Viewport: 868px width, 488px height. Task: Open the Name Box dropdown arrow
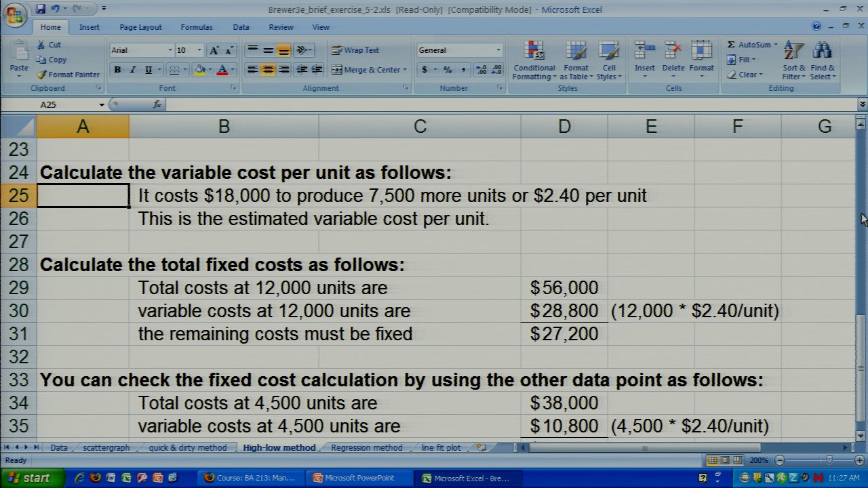click(102, 105)
